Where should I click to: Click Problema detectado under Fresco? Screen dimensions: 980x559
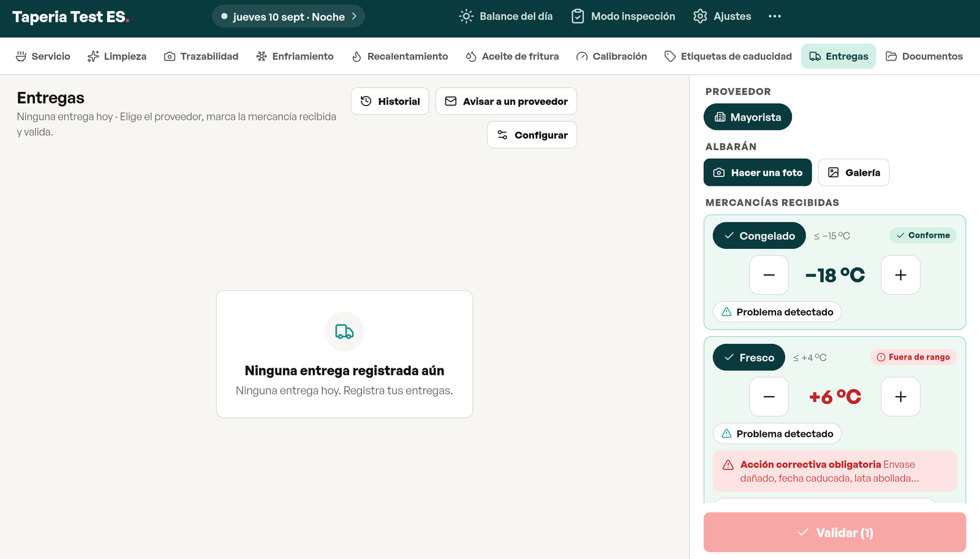click(x=777, y=433)
